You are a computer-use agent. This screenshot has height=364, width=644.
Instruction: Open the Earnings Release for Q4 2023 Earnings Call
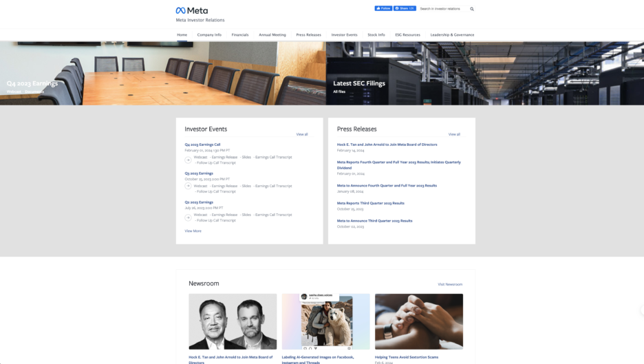point(224,157)
